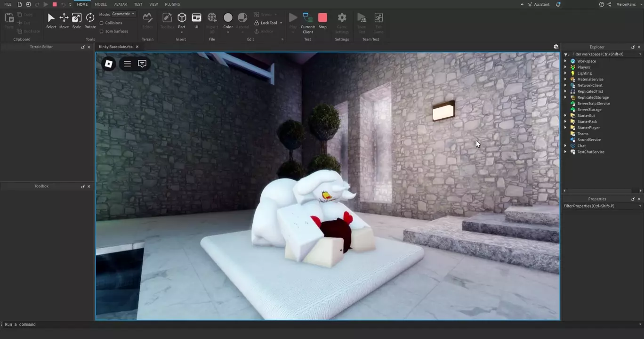Viewport: 644px width, 339px height.
Task: Insert a Part using the cube icon
Action: click(x=182, y=18)
